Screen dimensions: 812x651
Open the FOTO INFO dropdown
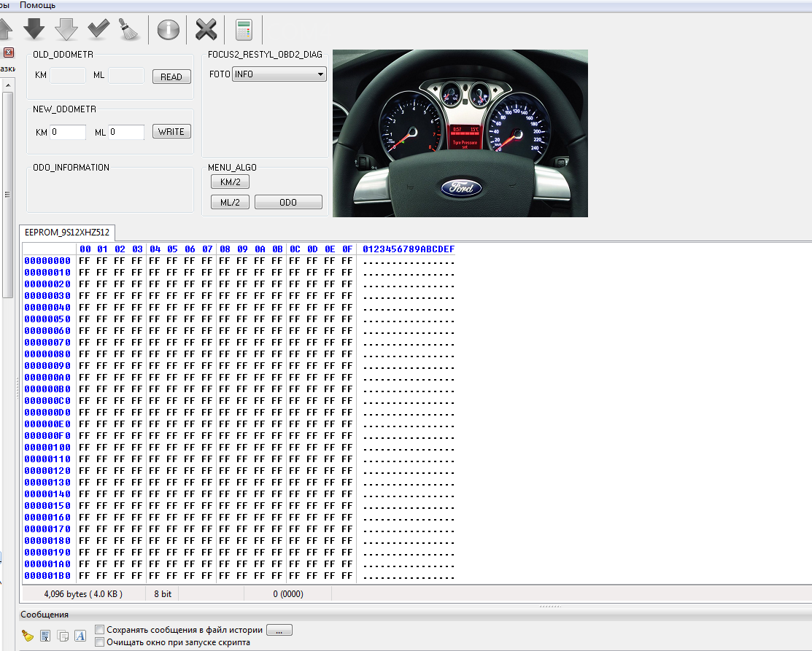[279, 74]
